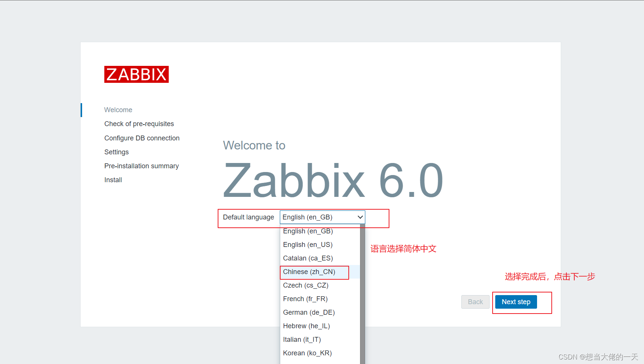This screenshot has width=644, height=364.
Task: Click the disabled Back button
Action: (x=475, y=302)
